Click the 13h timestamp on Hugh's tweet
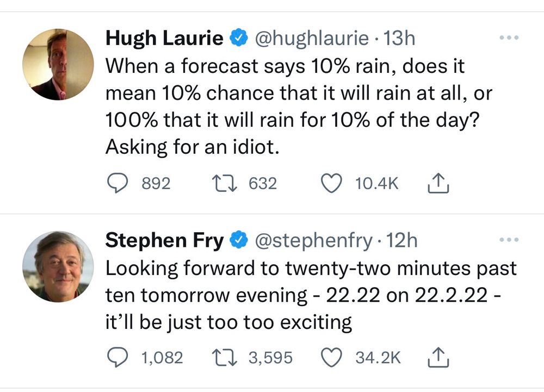This screenshot has width=544, height=392. tap(399, 38)
